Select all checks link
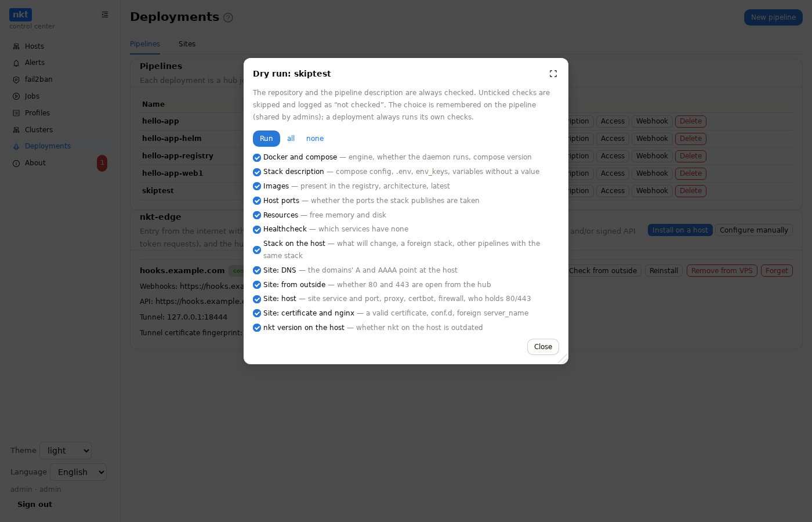812x522 pixels. [x=291, y=139]
